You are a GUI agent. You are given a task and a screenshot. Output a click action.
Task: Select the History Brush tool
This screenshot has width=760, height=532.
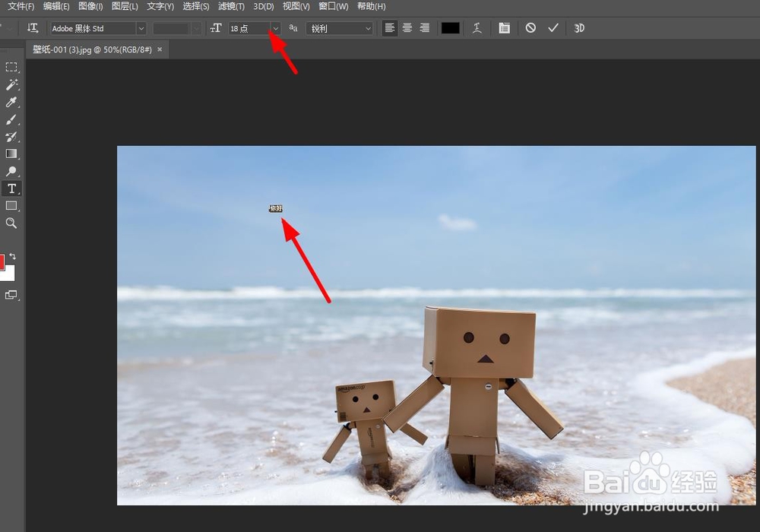pos(11,137)
